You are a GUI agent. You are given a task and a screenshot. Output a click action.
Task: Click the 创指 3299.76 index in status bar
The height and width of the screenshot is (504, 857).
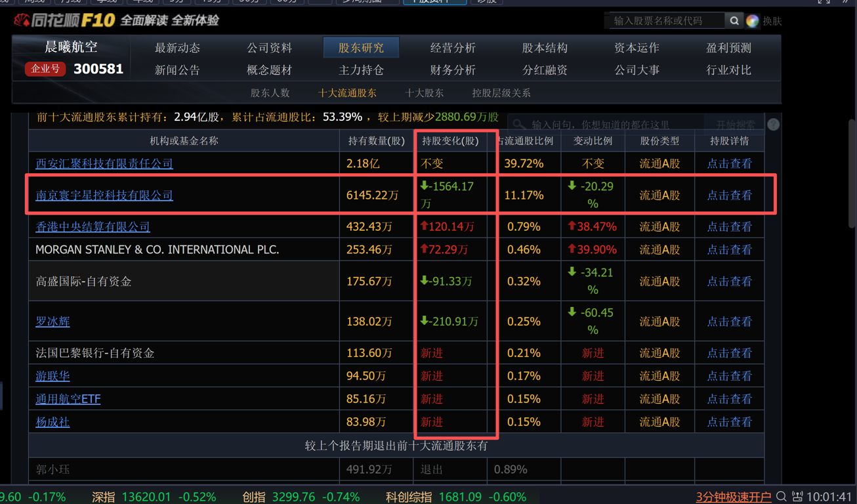(301, 497)
